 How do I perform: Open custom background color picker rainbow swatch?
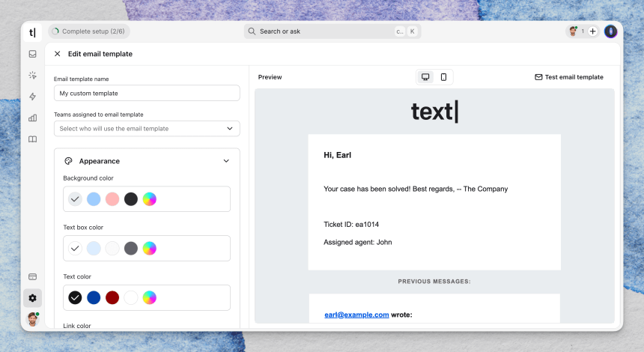pos(150,199)
